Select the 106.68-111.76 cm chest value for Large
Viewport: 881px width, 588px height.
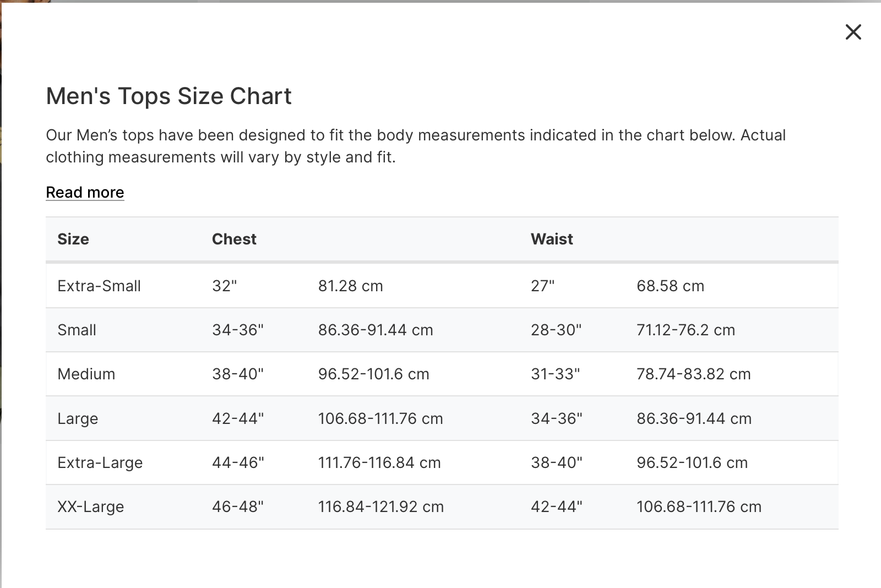(x=380, y=418)
